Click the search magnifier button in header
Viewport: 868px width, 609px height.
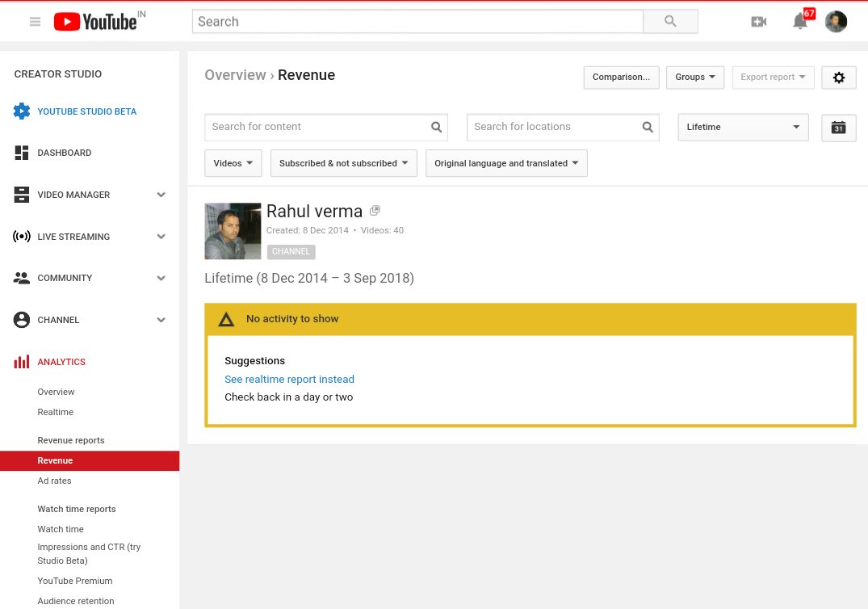tap(670, 22)
